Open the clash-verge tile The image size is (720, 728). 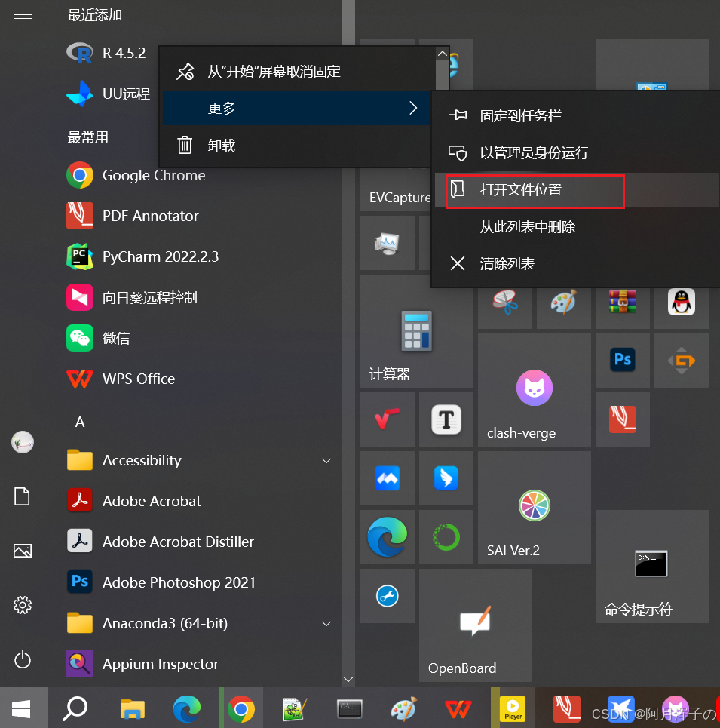click(x=535, y=390)
